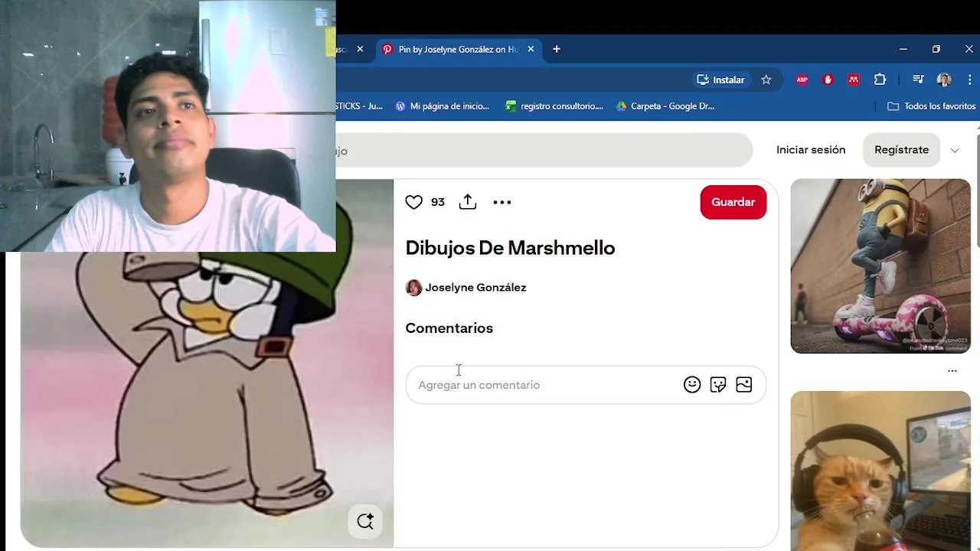Screen dimensions: 980x551
Task: Click the Comentarios heading
Action: coord(449,328)
